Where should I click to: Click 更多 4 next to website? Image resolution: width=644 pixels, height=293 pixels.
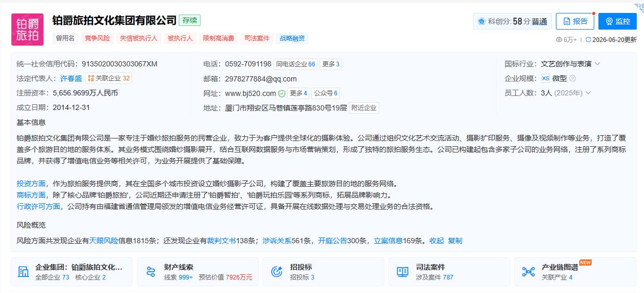298,93
